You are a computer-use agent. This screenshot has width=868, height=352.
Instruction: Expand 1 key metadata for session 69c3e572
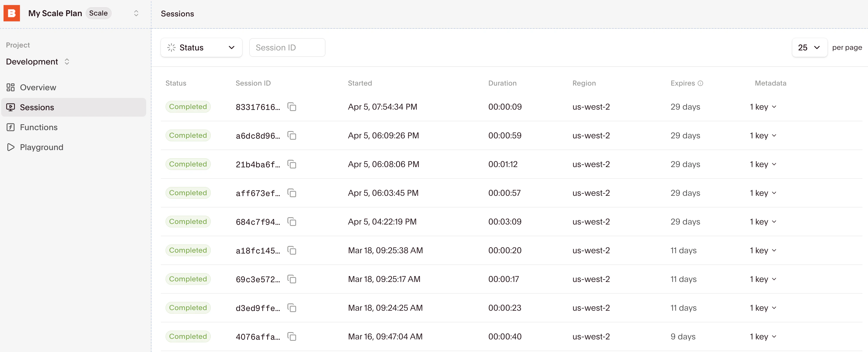click(763, 279)
